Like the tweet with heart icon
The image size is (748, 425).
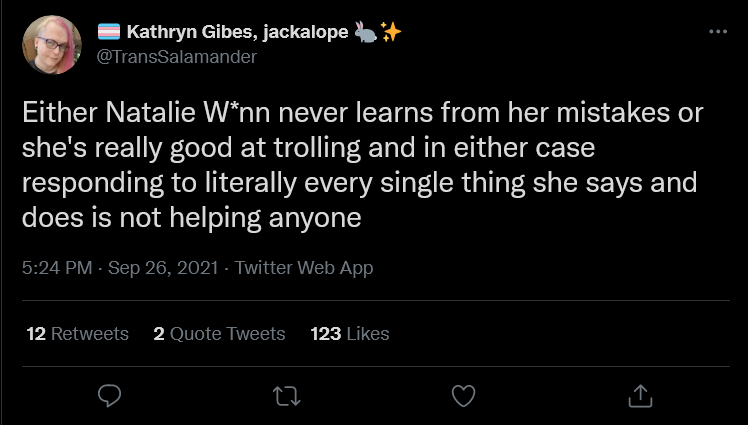pos(463,396)
